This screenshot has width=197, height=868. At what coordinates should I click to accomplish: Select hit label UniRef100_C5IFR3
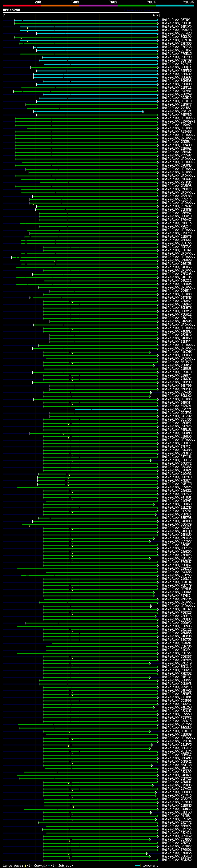point(177,413)
